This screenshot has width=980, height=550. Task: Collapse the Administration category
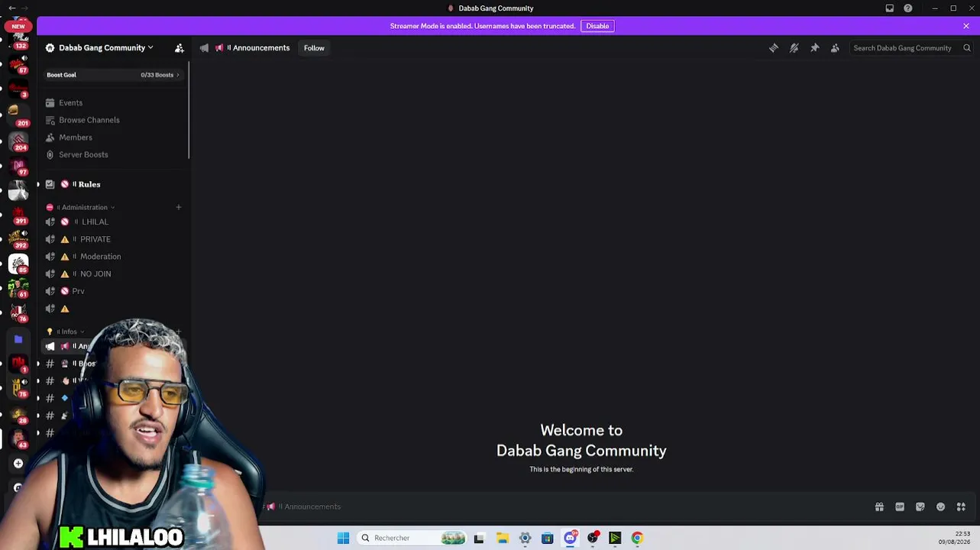[x=84, y=207]
